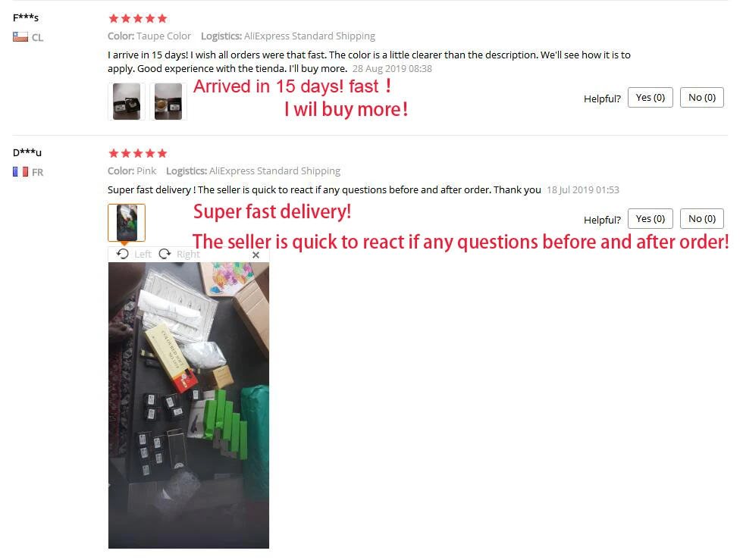
Task: Click the five-star rating of F***s review
Action: [x=138, y=18]
